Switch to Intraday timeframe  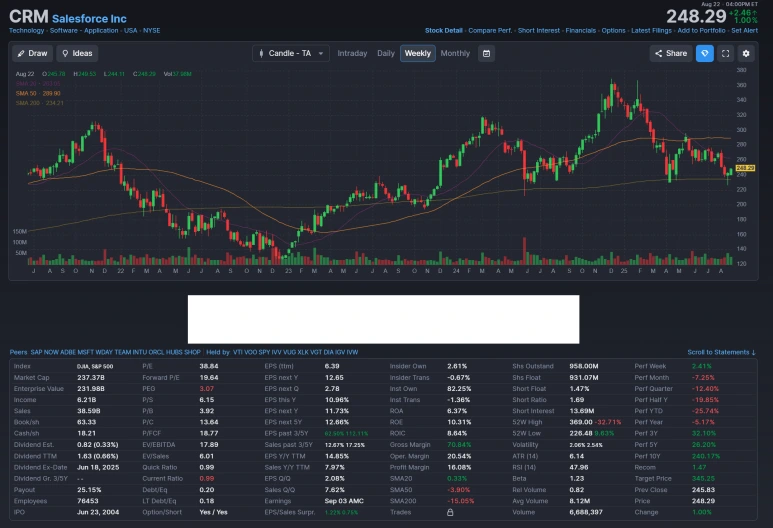click(352, 53)
